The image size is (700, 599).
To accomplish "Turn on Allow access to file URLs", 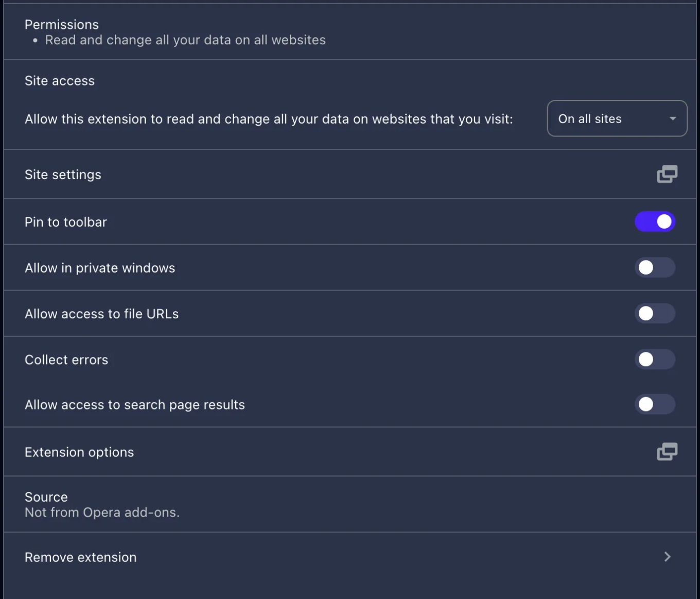I will pos(655,313).
